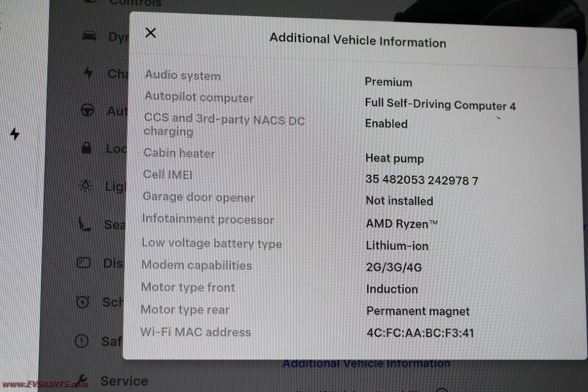
Task: Open Lights menu via bulb icon
Action: click(85, 185)
